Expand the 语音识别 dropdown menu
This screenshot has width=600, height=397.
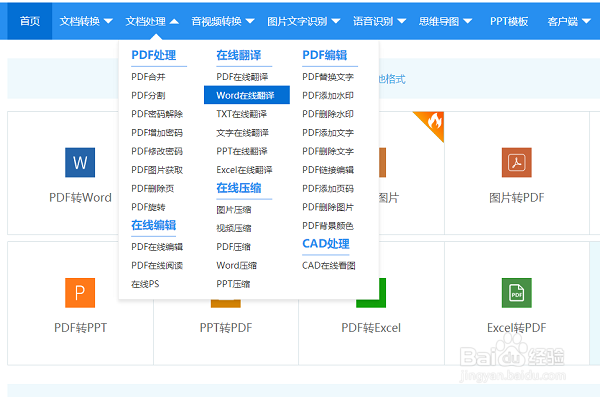[x=379, y=21]
